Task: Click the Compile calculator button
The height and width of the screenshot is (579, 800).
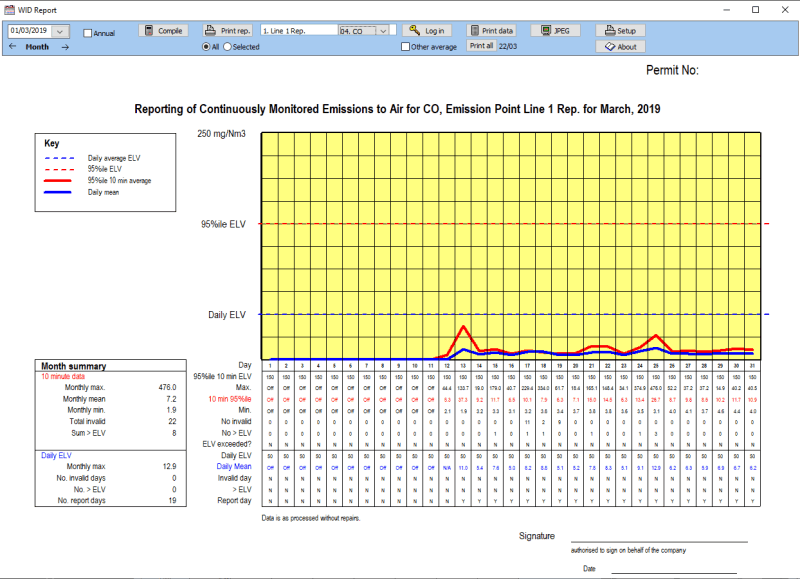Action: click(162, 31)
